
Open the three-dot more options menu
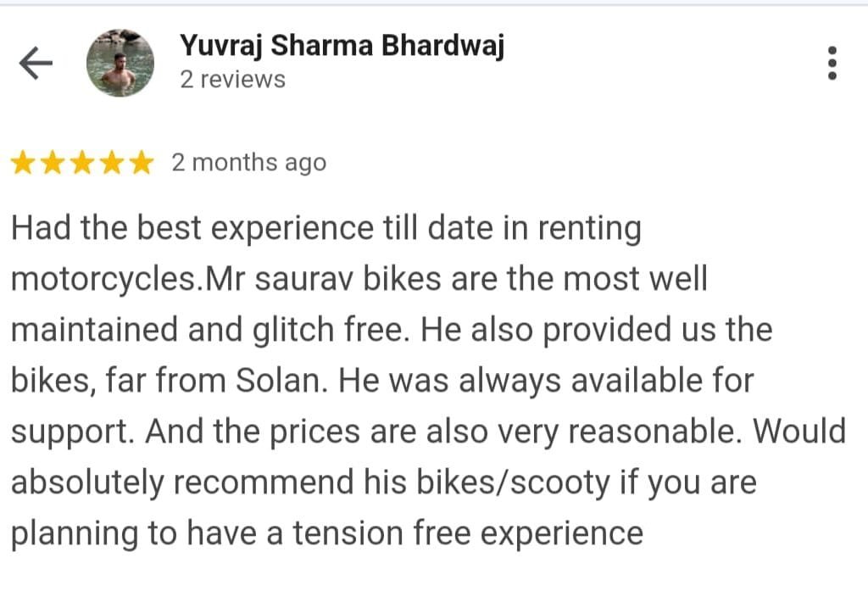[x=832, y=64]
